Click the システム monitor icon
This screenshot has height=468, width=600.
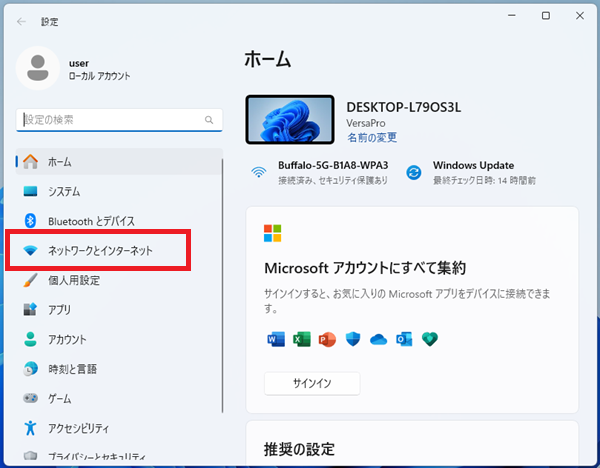click(x=31, y=191)
